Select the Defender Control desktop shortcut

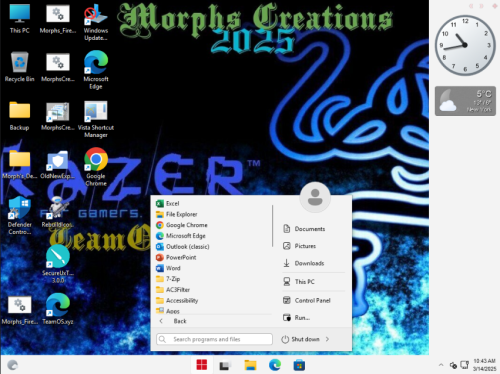[x=19, y=216]
